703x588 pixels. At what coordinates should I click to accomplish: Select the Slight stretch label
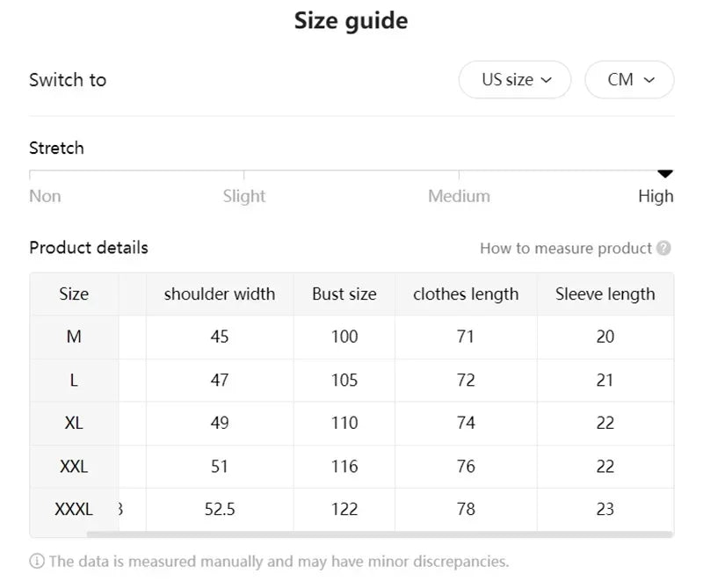244,196
